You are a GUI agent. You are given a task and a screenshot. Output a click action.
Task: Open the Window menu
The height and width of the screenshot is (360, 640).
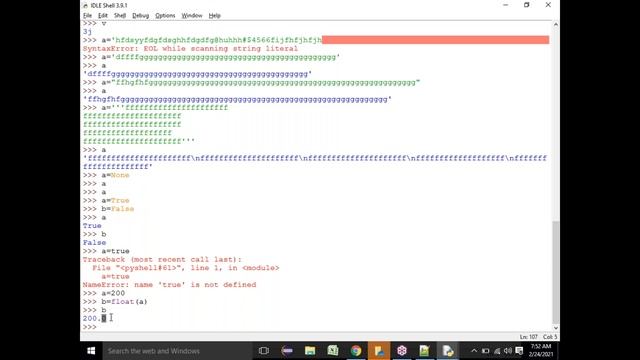(x=192, y=16)
